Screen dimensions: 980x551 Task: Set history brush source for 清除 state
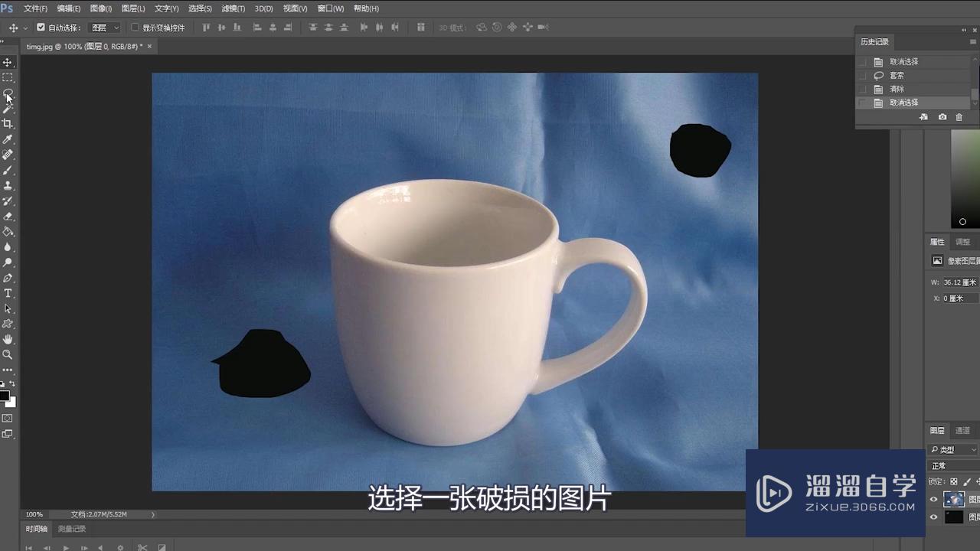click(863, 89)
